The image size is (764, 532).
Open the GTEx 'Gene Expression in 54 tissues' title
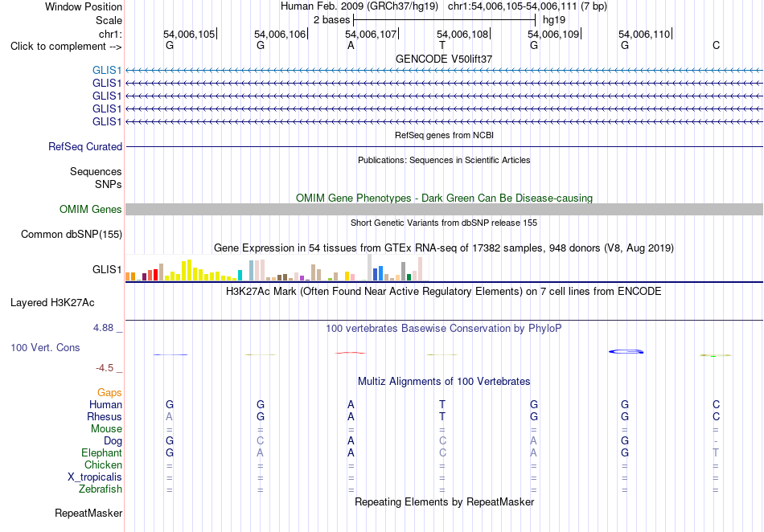444,248
